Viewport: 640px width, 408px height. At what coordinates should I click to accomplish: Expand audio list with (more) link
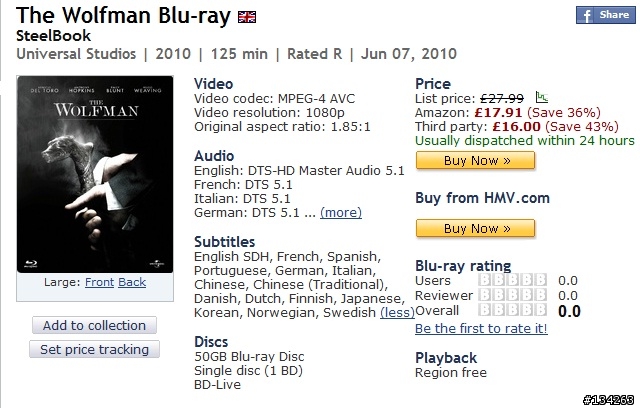pos(341,212)
